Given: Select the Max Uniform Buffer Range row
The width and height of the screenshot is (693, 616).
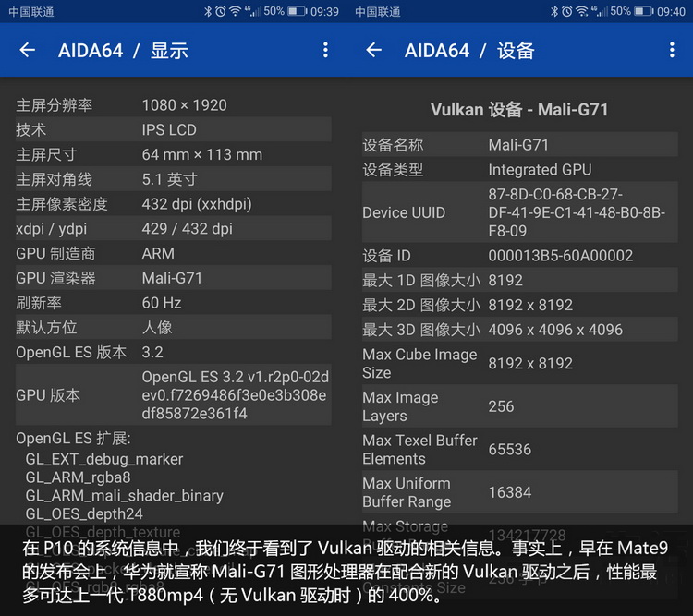Looking at the screenshot, I should tap(519, 492).
